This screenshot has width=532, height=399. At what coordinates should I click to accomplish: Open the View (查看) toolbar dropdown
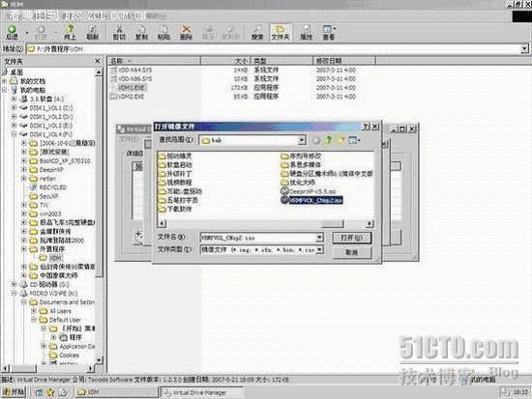coord(329,33)
